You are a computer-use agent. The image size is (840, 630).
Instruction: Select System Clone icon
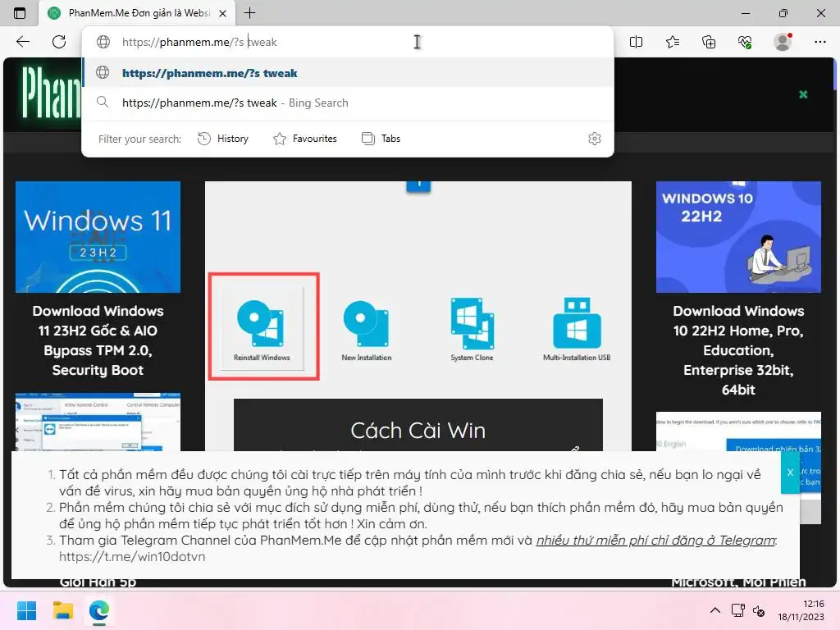coord(472,330)
